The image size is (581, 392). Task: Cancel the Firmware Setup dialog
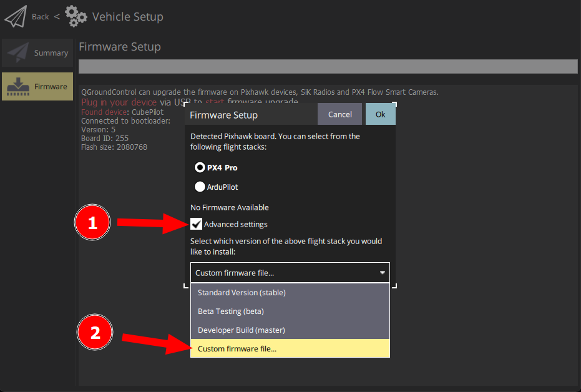[x=339, y=114]
